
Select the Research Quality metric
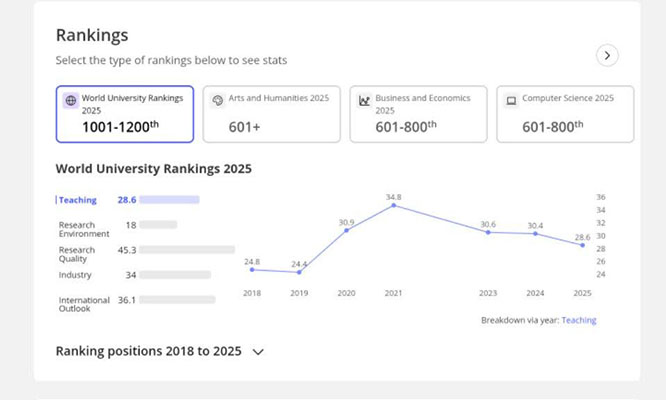coord(77,254)
